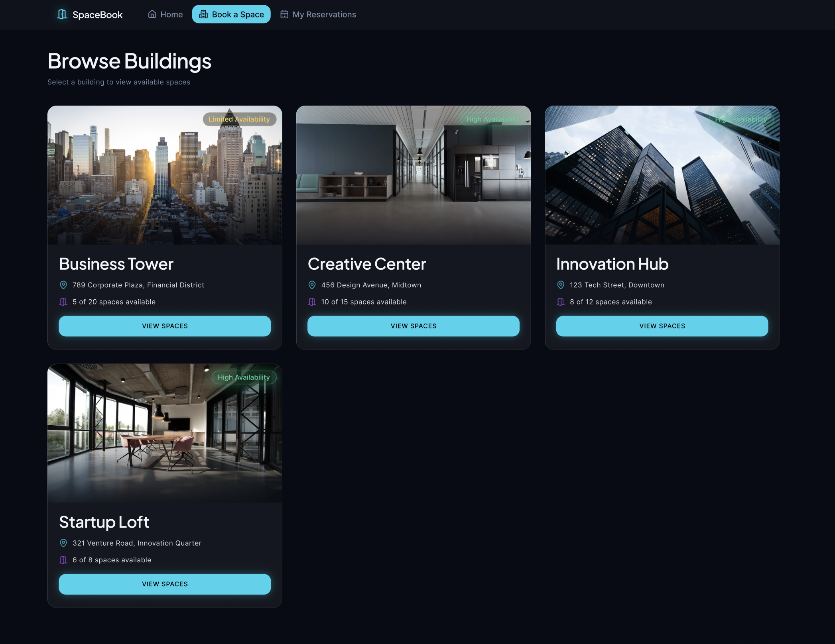Click the High Availability badge on Innovation Hub
The width and height of the screenshot is (835, 644).
tap(741, 119)
